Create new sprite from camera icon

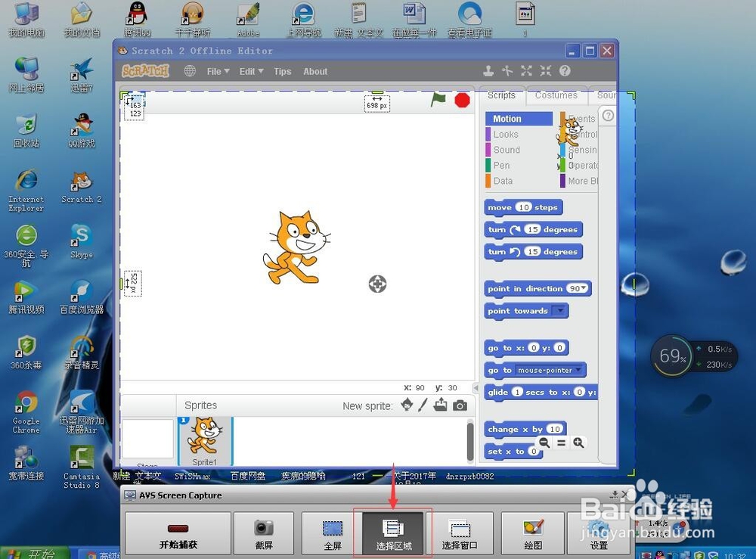(460, 405)
